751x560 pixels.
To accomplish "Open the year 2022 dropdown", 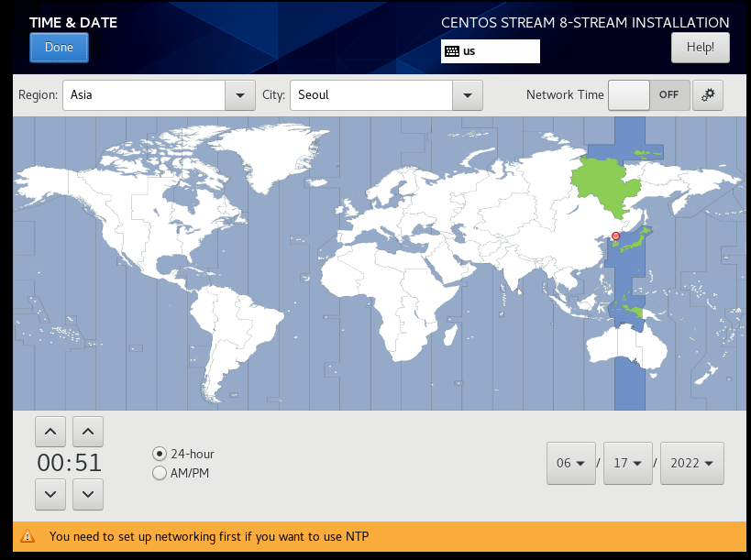I will pyautogui.click(x=692, y=463).
